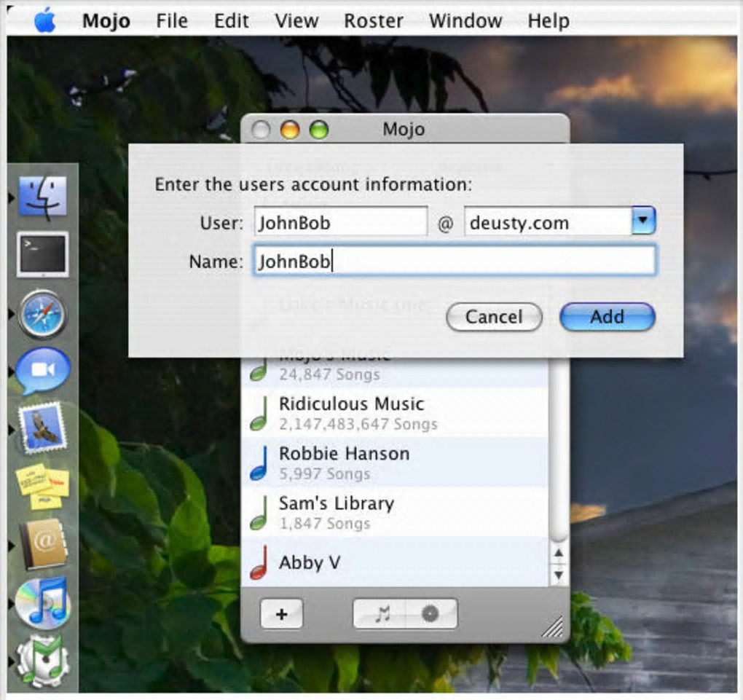Click the Cancel button
Screen dimensions: 743x700
(494, 317)
